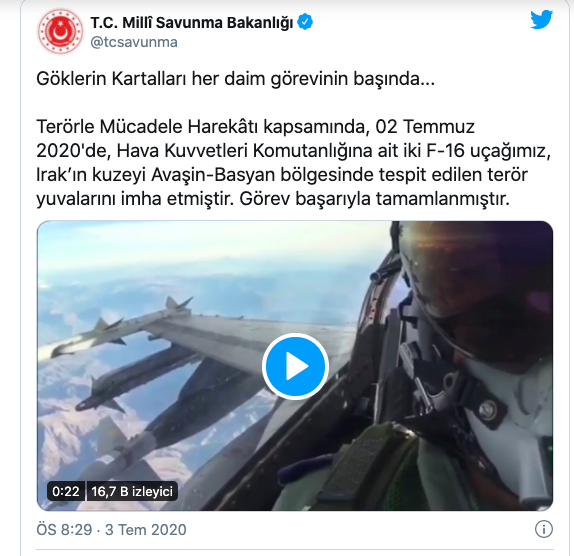Open the ministry's round profile avatar
The height and width of the screenshot is (556, 574).
click(60, 31)
